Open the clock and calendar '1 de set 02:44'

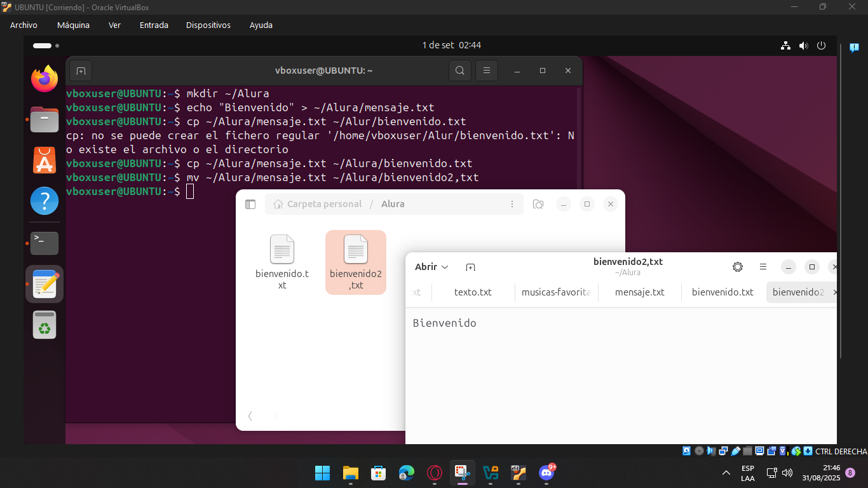452,45
